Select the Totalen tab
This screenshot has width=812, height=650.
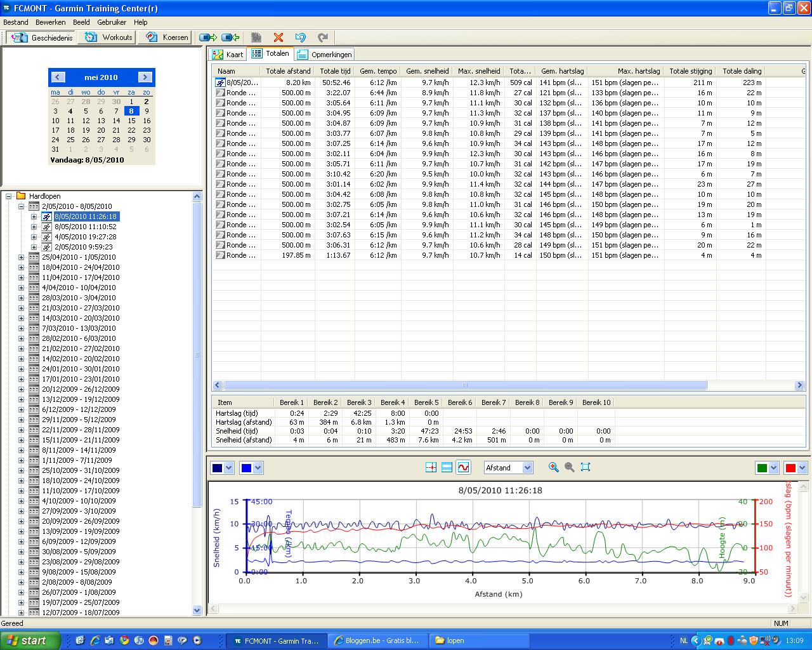click(270, 54)
